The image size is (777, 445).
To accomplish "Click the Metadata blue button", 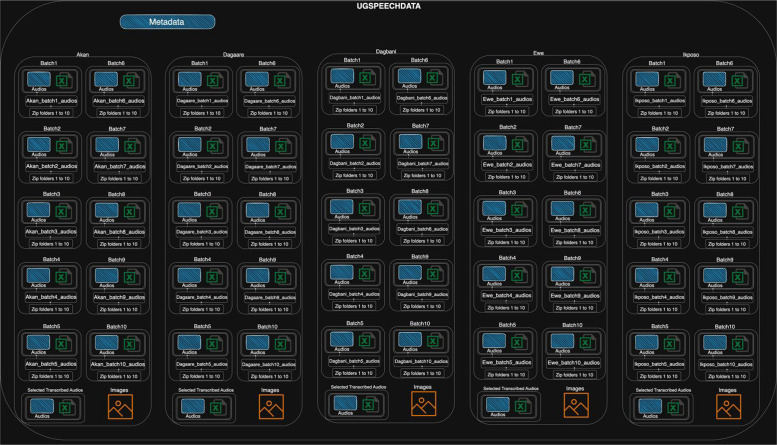I will pos(167,22).
